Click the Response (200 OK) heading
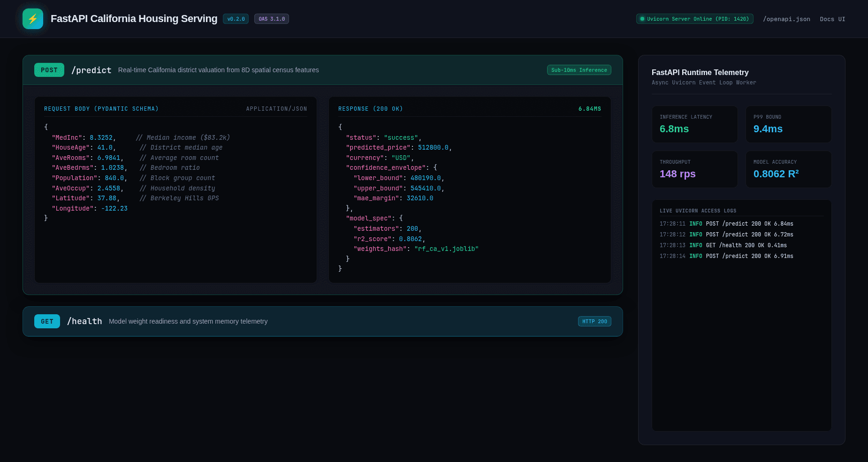Viewport: 868px width, 462px height. pos(371,109)
